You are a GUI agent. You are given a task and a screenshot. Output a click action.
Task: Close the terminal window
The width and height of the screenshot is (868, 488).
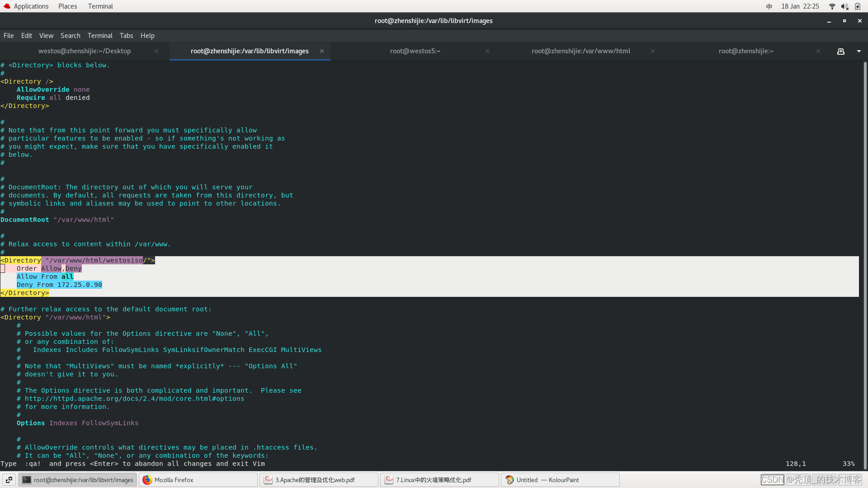click(860, 21)
